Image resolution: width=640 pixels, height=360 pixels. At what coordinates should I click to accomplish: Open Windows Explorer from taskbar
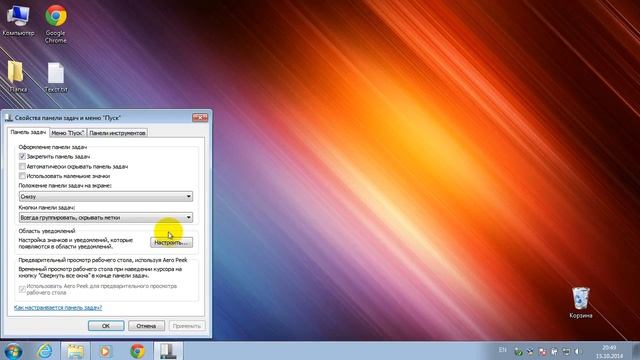[x=76, y=351]
